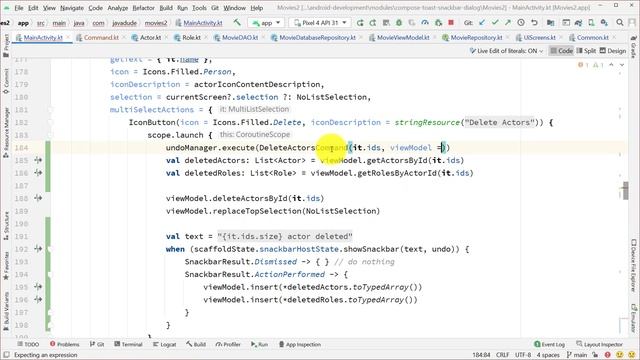640x360 pixels.
Task: Open the TODO tool window
Action: 28,344
